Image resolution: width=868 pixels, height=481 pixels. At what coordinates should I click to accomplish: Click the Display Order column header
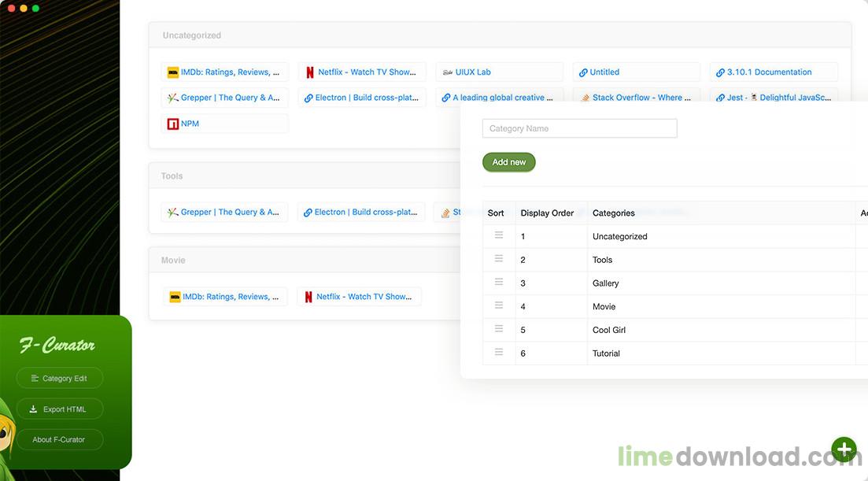point(547,213)
